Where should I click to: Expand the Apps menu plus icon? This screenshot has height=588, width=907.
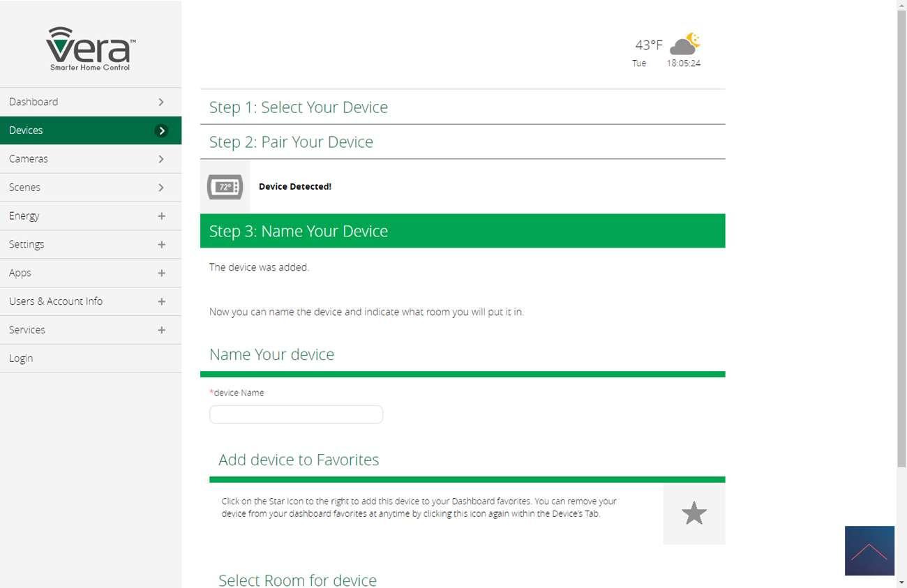(161, 273)
